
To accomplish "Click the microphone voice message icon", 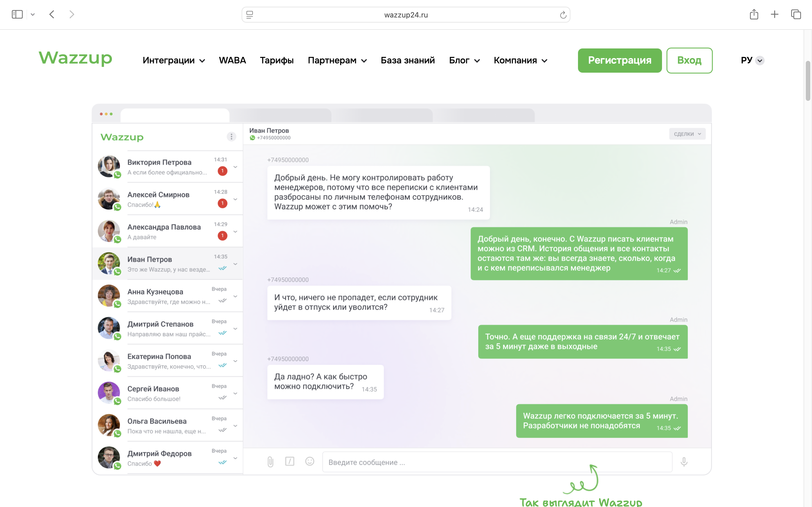I will [683, 462].
